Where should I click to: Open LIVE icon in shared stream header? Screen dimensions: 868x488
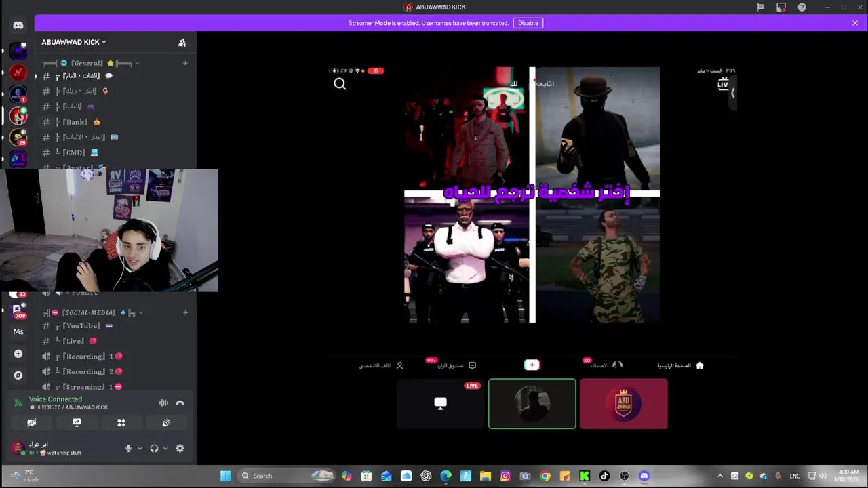coord(723,83)
